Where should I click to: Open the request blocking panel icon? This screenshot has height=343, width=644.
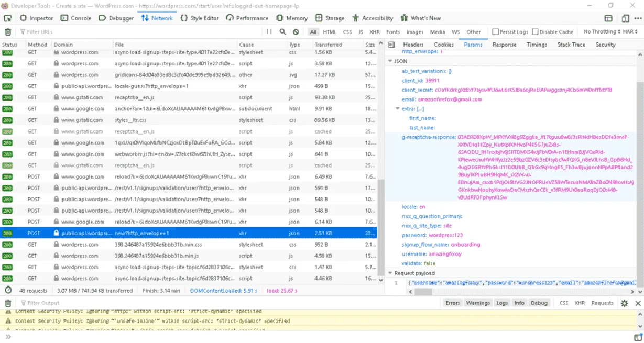point(296,32)
